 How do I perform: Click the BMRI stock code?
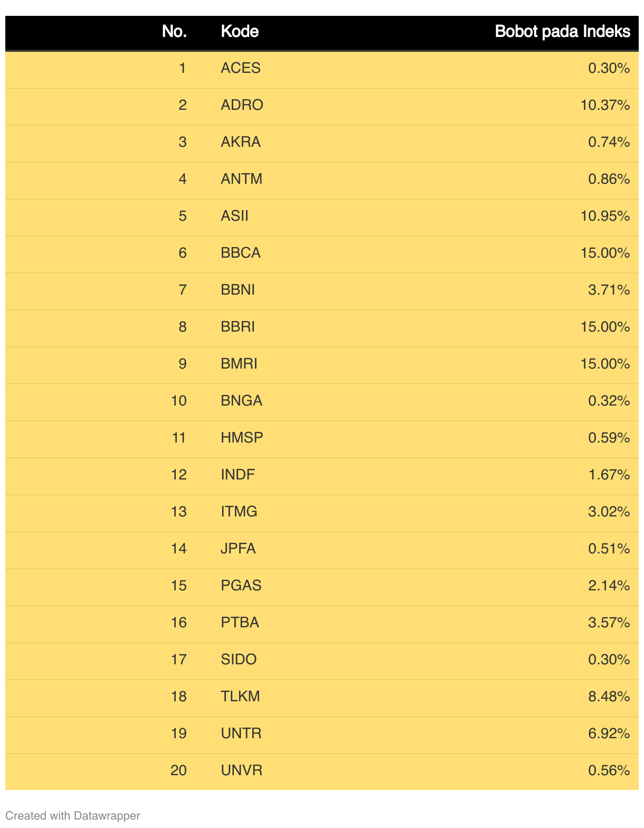[239, 364]
